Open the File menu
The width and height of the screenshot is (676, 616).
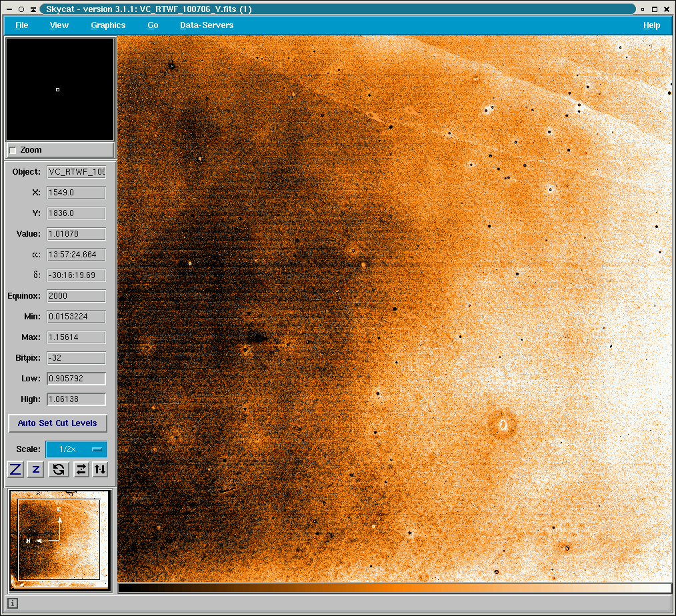tap(21, 25)
